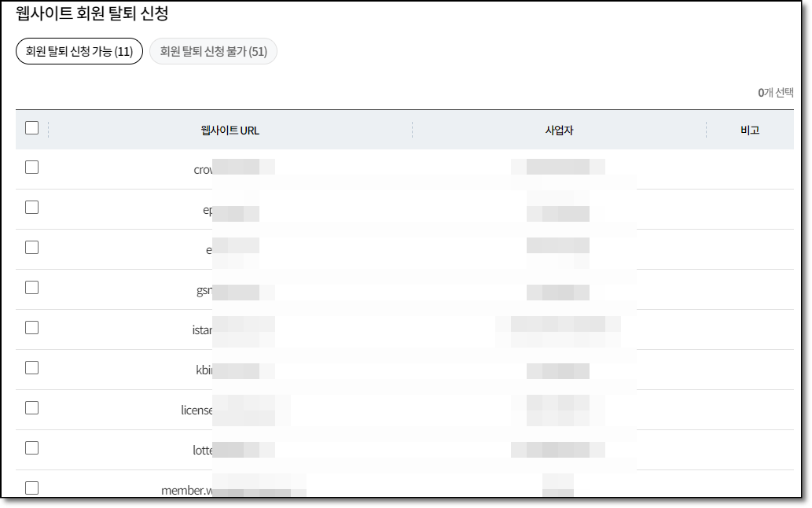The image size is (812, 508).
Task: Select the header checkbox to select all rows
Action: coord(31,127)
